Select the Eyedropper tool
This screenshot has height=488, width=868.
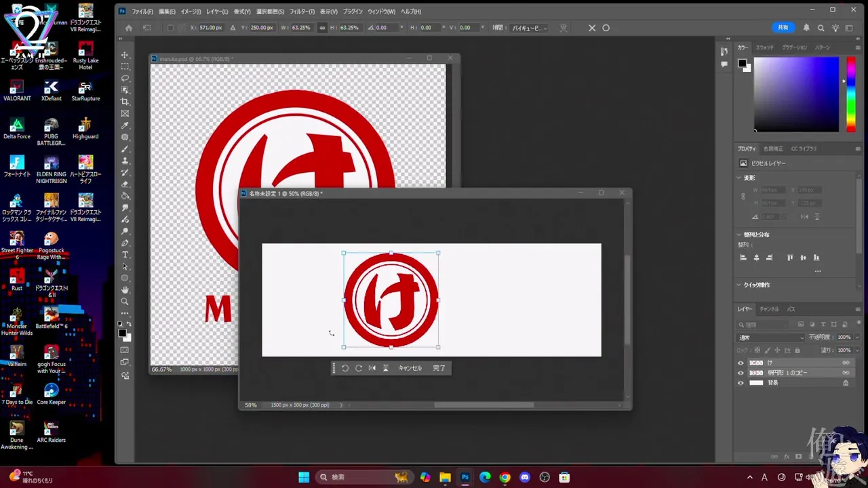(125, 125)
